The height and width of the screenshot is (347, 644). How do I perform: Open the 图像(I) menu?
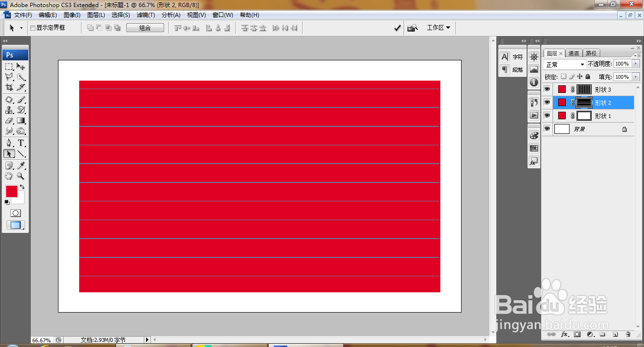72,15
